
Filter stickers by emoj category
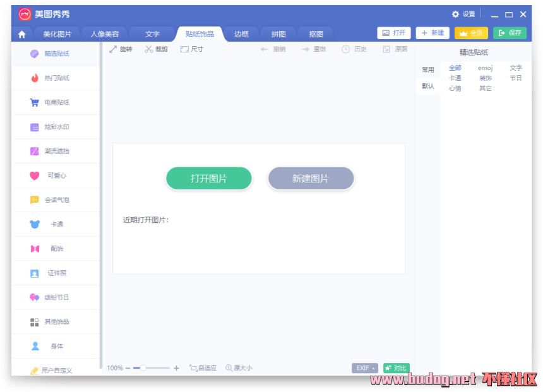(x=485, y=68)
